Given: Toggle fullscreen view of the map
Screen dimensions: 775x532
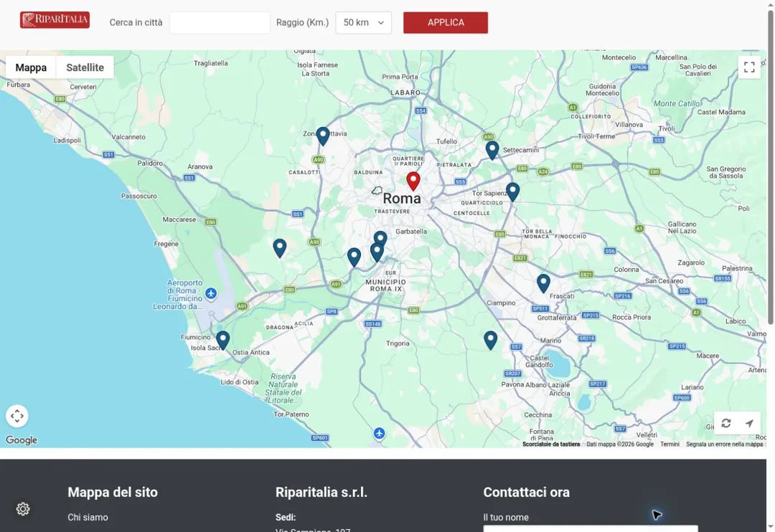Looking at the screenshot, I should [749, 67].
